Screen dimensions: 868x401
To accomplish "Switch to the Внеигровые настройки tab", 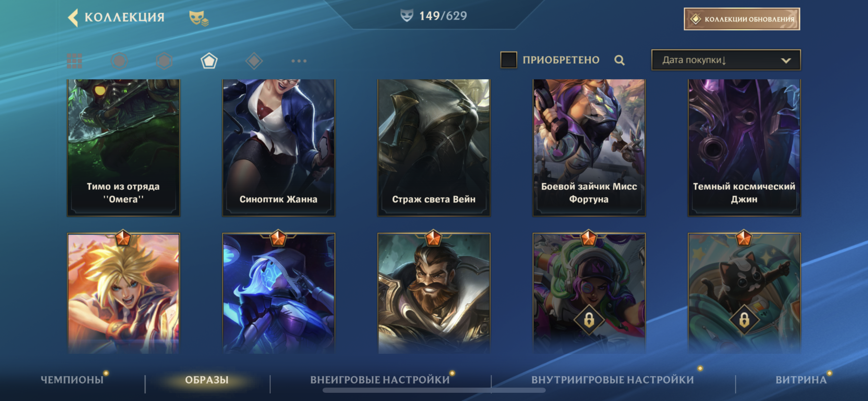I will point(380,380).
